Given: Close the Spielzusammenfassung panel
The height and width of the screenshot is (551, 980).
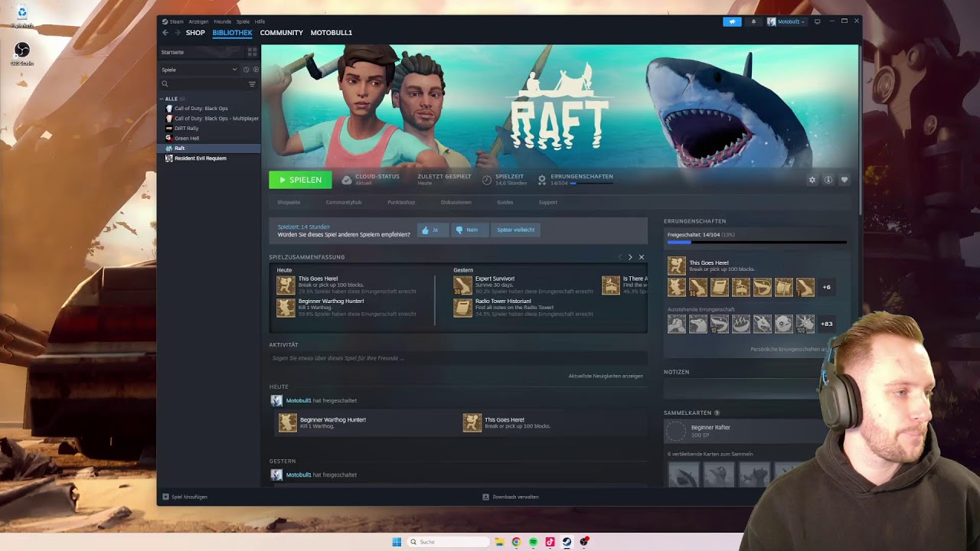Looking at the screenshot, I should pos(642,257).
